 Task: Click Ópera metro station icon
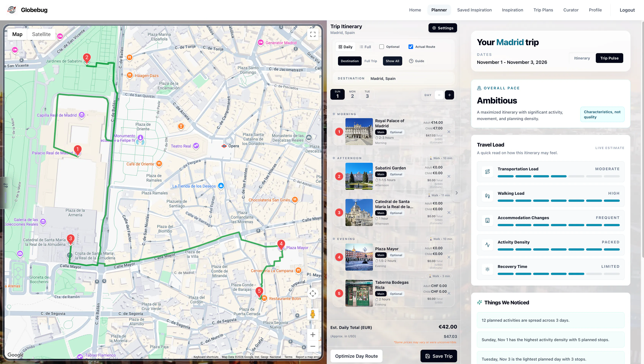pos(224,146)
